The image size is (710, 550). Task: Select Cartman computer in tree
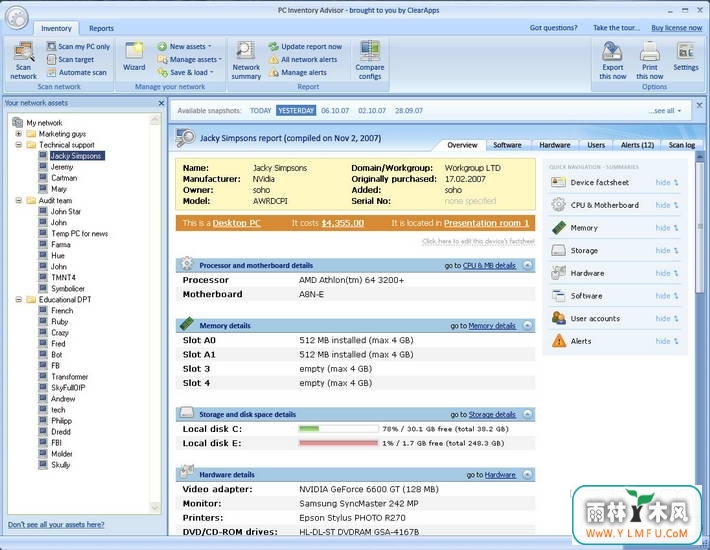point(64,178)
